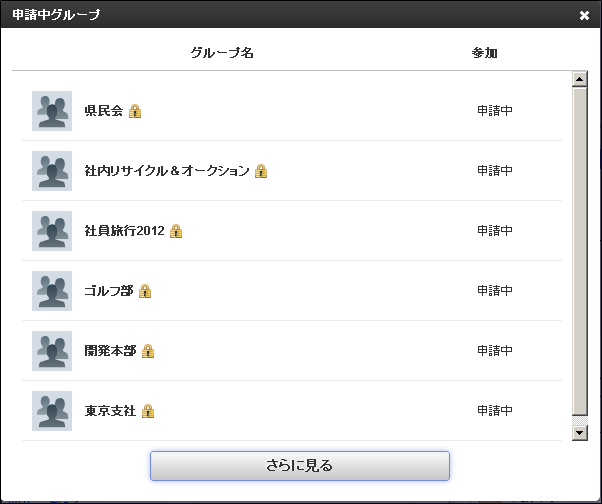Click the lock icon next to 東京支社
The height and width of the screenshot is (504, 602).
(148, 411)
